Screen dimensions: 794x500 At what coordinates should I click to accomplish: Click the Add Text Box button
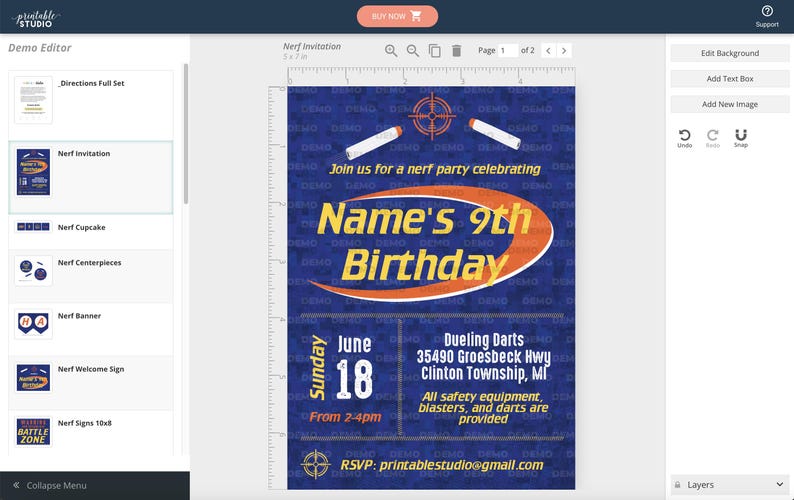coord(730,79)
